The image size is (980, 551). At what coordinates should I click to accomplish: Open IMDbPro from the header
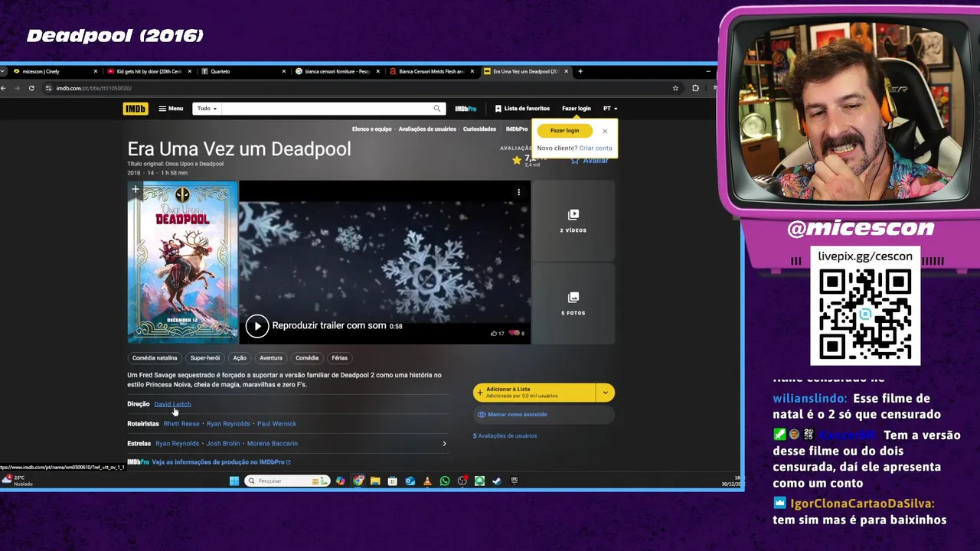pos(465,109)
